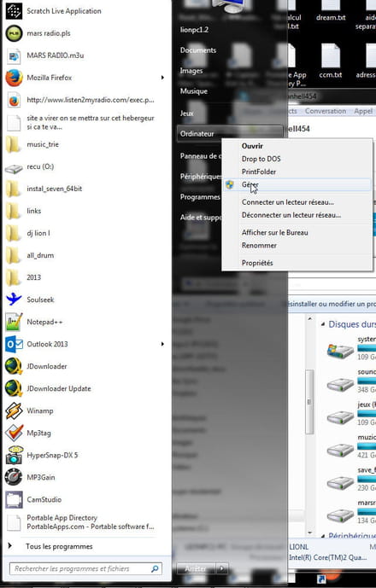Open JDownloader Update icon
Viewport: 376px width, 588px height.
[x=14, y=388]
